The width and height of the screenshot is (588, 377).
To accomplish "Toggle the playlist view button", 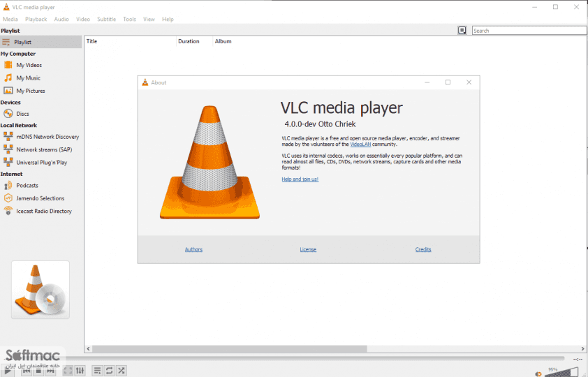I will (97, 371).
